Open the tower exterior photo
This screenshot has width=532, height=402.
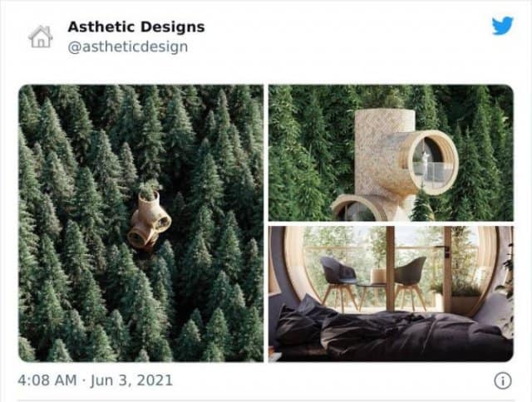click(391, 153)
